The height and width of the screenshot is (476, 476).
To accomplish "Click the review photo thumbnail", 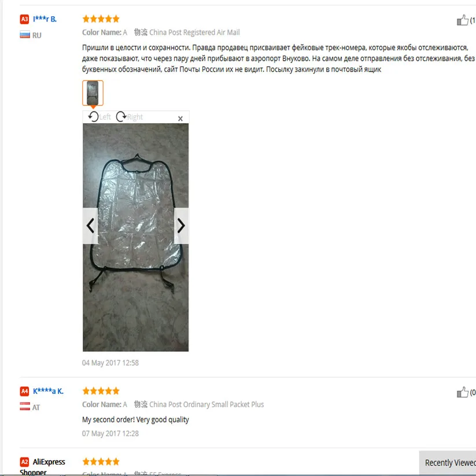I will (x=93, y=93).
